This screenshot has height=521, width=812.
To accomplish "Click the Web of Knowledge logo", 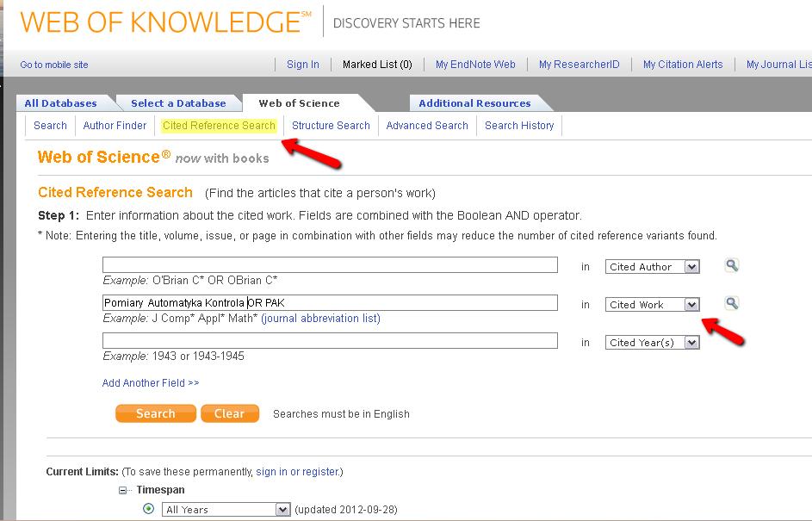I will coord(165,22).
